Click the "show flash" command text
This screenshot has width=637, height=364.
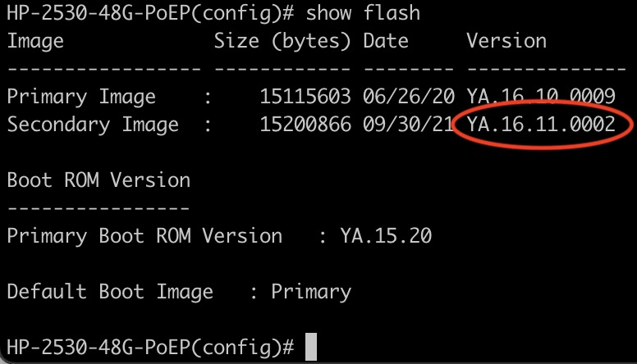coord(363,12)
